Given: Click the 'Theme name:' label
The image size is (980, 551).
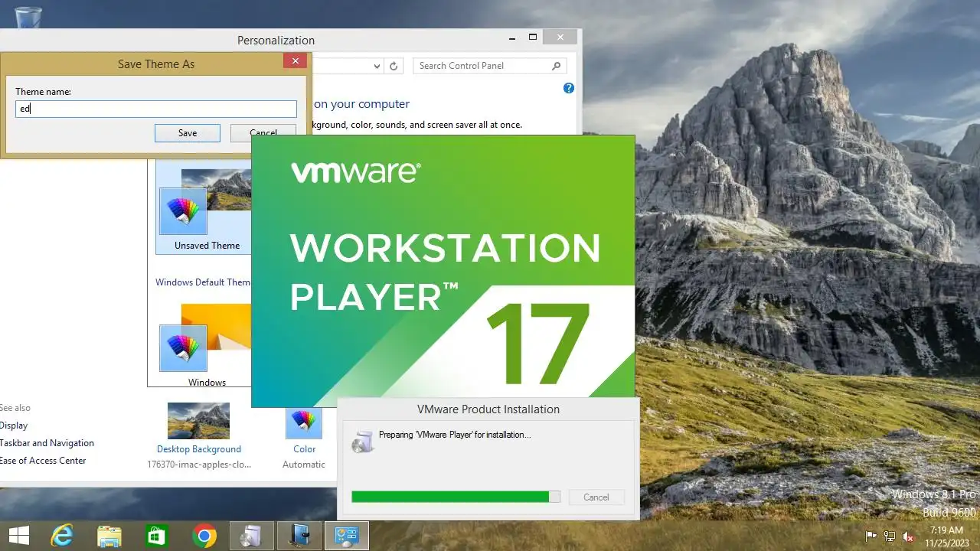Looking at the screenshot, I should [x=44, y=92].
